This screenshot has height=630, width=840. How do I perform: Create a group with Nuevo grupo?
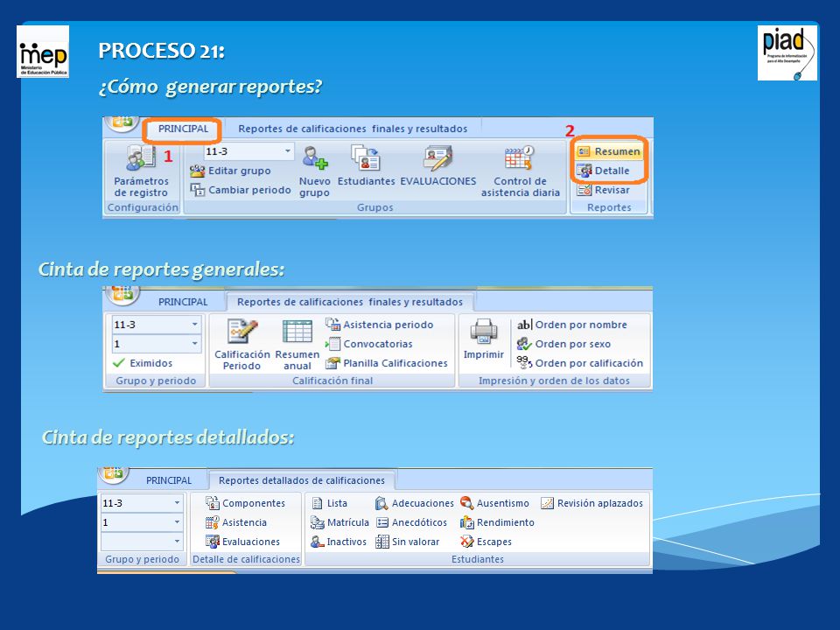tap(314, 171)
